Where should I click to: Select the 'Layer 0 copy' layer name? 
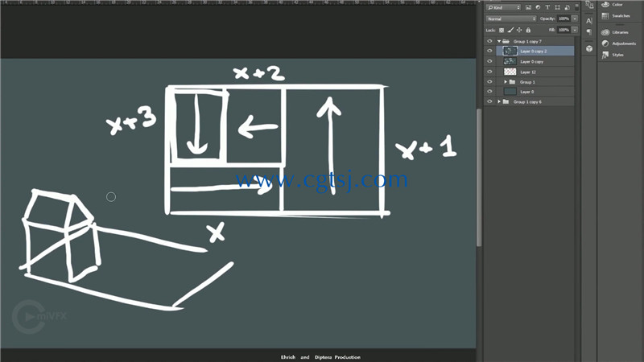click(532, 62)
